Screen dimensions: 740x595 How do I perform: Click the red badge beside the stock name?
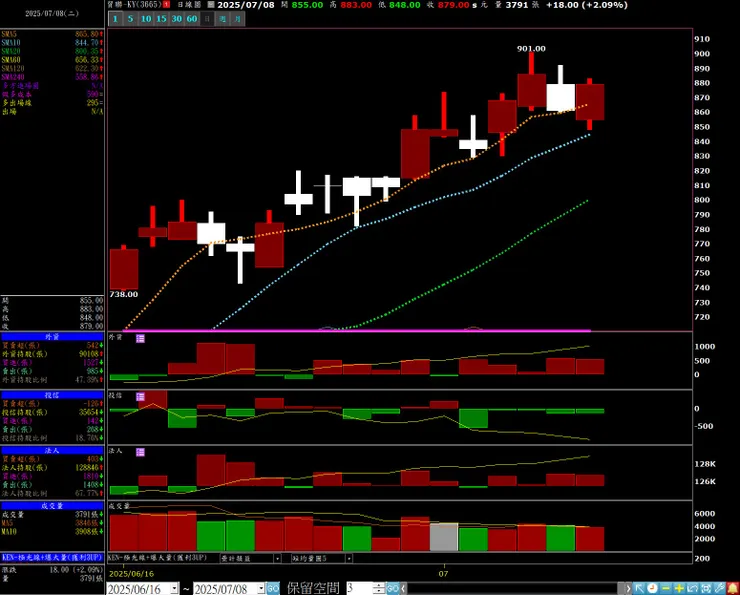167,5
